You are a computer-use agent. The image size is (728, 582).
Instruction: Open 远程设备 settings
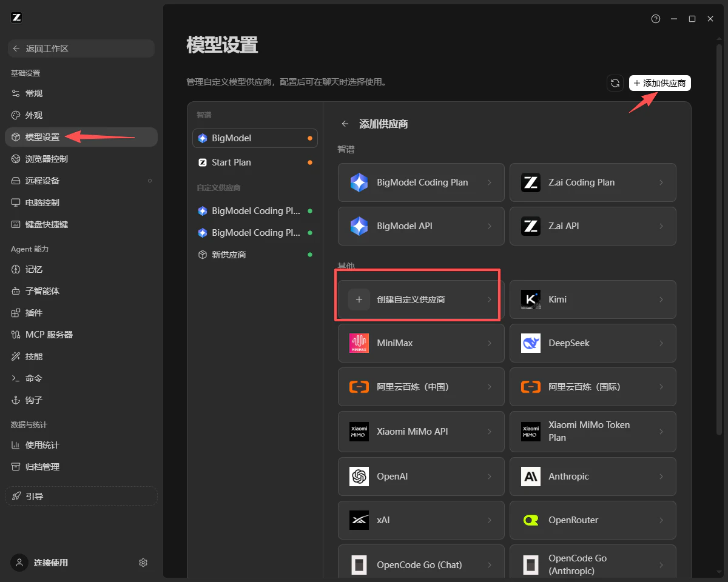pyautogui.click(x=81, y=181)
